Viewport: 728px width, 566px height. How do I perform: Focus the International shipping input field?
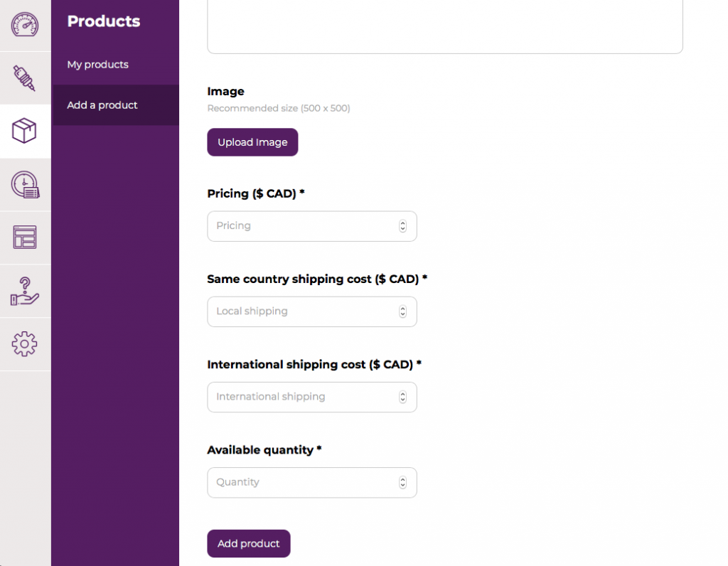(312, 397)
